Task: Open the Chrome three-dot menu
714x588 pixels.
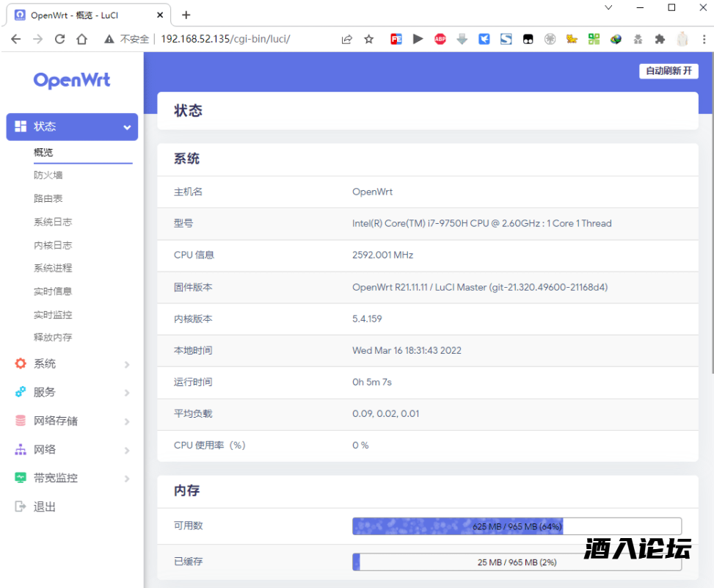Action: pos(704,39)
